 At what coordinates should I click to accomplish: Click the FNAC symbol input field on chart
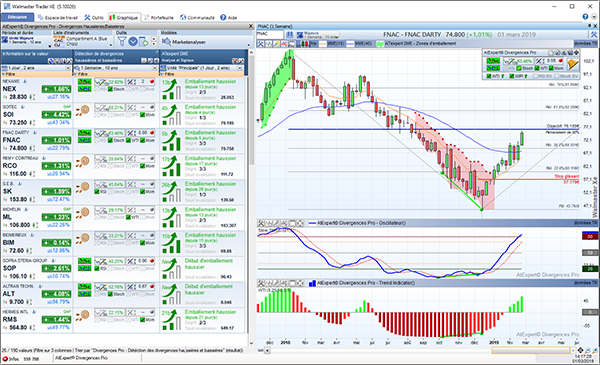click(x=270, y=34)
